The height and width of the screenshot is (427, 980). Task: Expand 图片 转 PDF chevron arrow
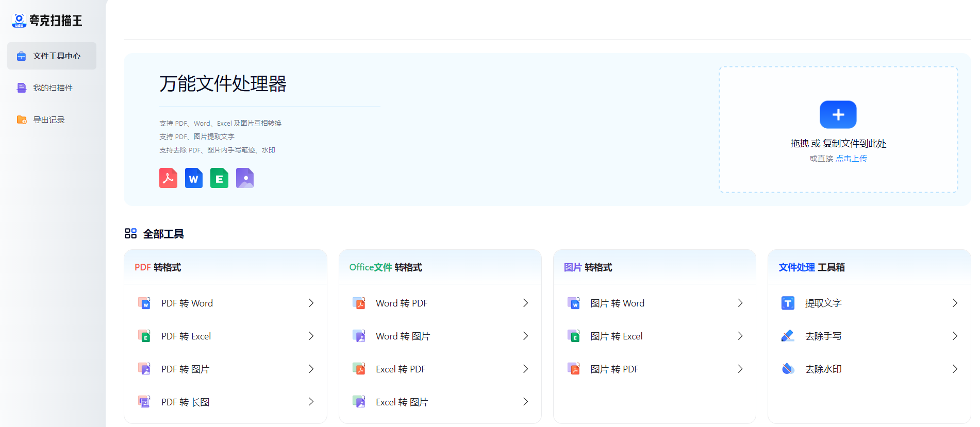point(740,369)
